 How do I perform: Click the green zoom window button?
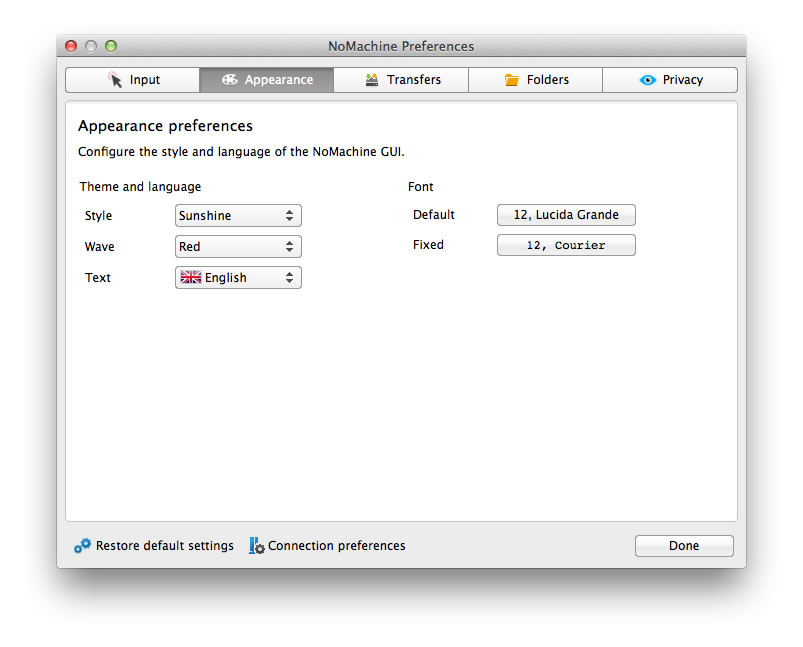pyautogui.click(x=111, y=46)
